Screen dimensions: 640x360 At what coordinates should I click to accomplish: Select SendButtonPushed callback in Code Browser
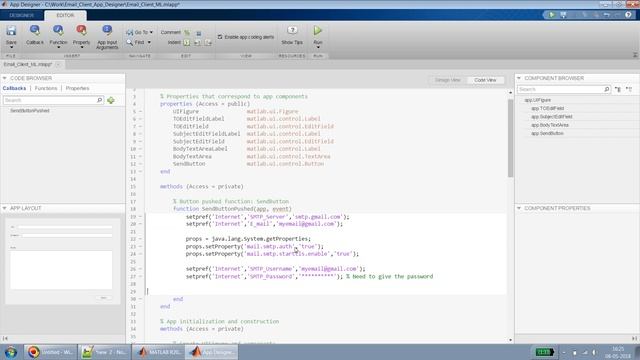(30, 111)
